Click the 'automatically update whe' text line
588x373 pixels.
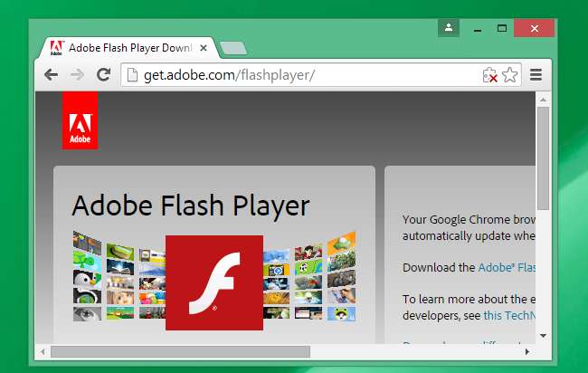[x=469, y=236]
